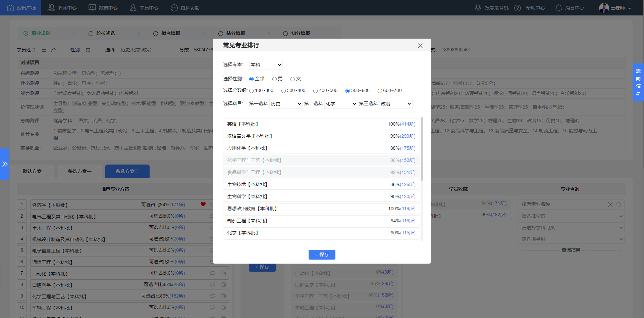Open the 414所 link for 英语
Image resolution: width=644 pixels, height=318 pixels.
(x=408, y=124)
